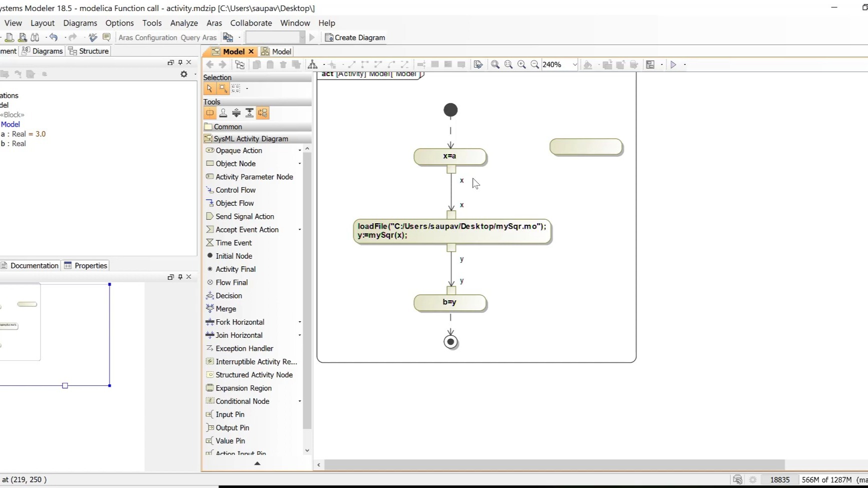Pin the Containment panel with pushpin icon
This screenshot has width=868, height=488.
coord(180,63)
